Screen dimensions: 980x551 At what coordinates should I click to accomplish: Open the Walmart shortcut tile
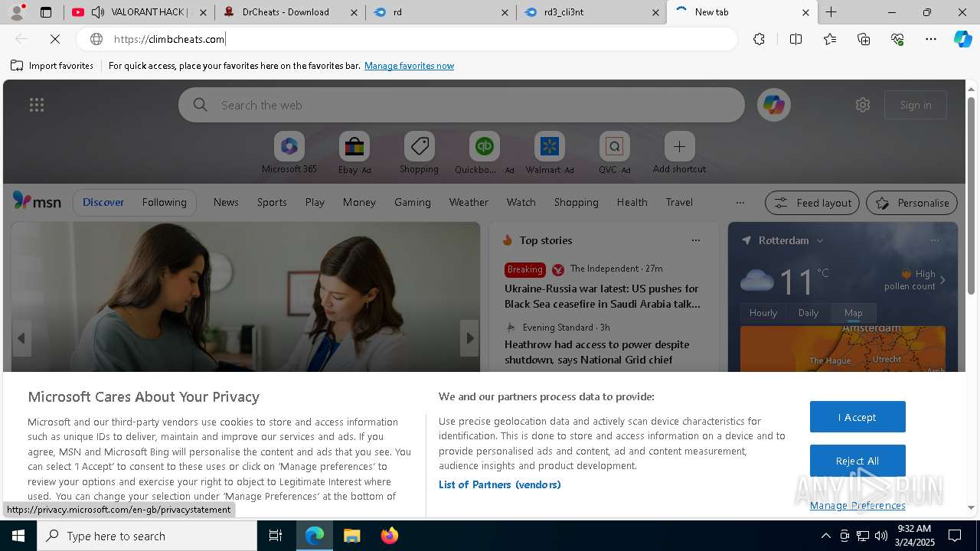pos(549,153)
